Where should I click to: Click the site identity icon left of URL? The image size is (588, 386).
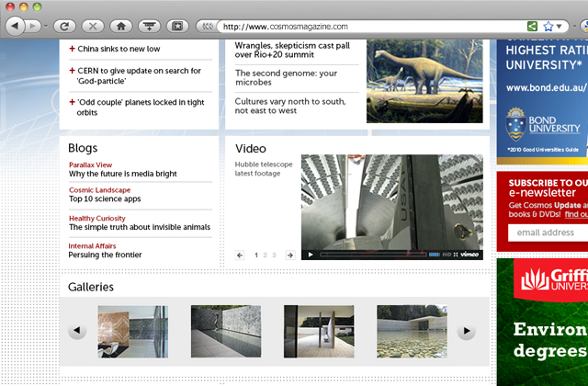(208, 27)
